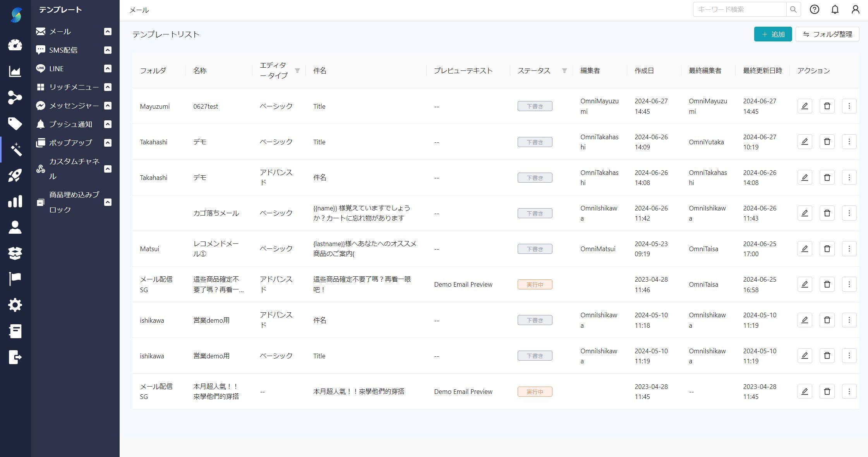Open the more options menu for レコメンドメール① row
Screen dimensions: 868x457
click(849, 249)
